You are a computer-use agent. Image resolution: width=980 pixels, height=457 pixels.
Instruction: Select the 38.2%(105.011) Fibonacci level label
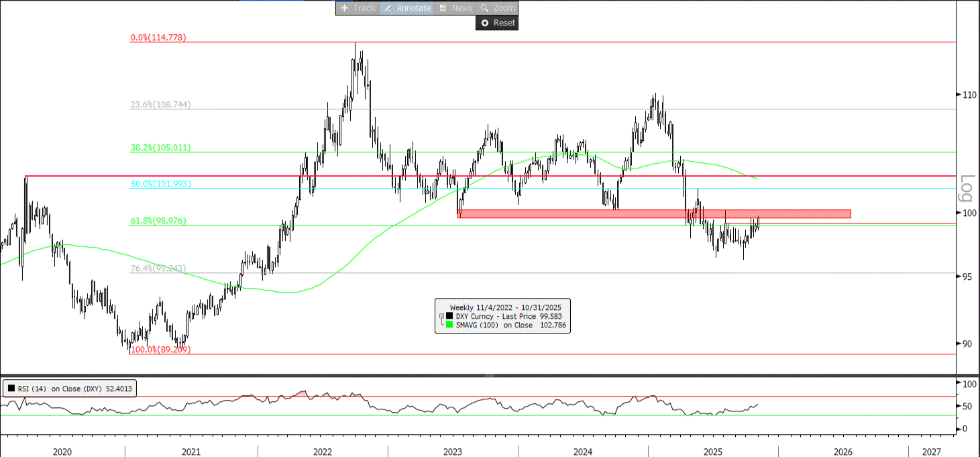click(x=160, y=148)
